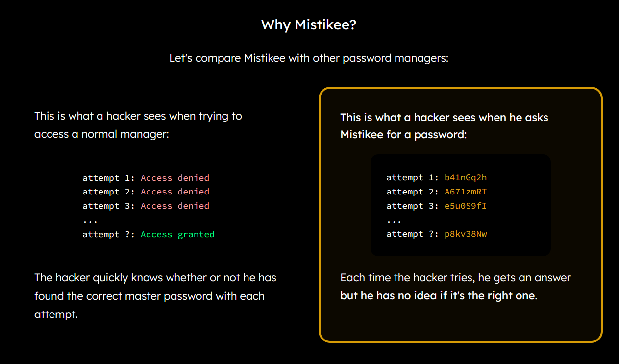Click the green "Access granted" text
619x364 pixels.
(177, 234)
